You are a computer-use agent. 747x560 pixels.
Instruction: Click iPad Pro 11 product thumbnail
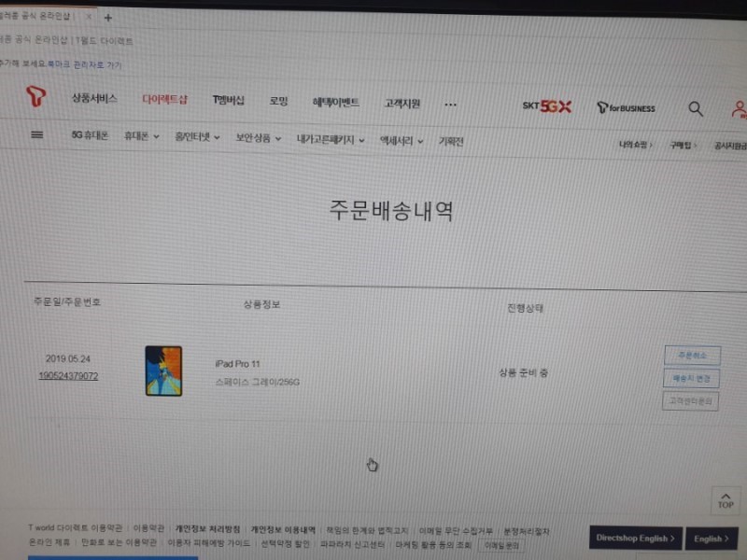tap(163, 371)
